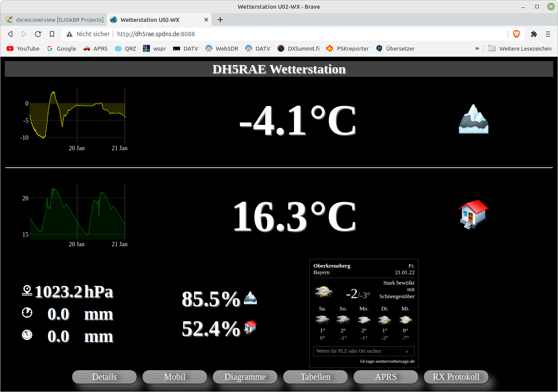The width and height of the screenshot is (558, 392).
Task: Click the snowy mountain outdoor temperature icon
Action: pyautogui.click(x=473, y=119)
